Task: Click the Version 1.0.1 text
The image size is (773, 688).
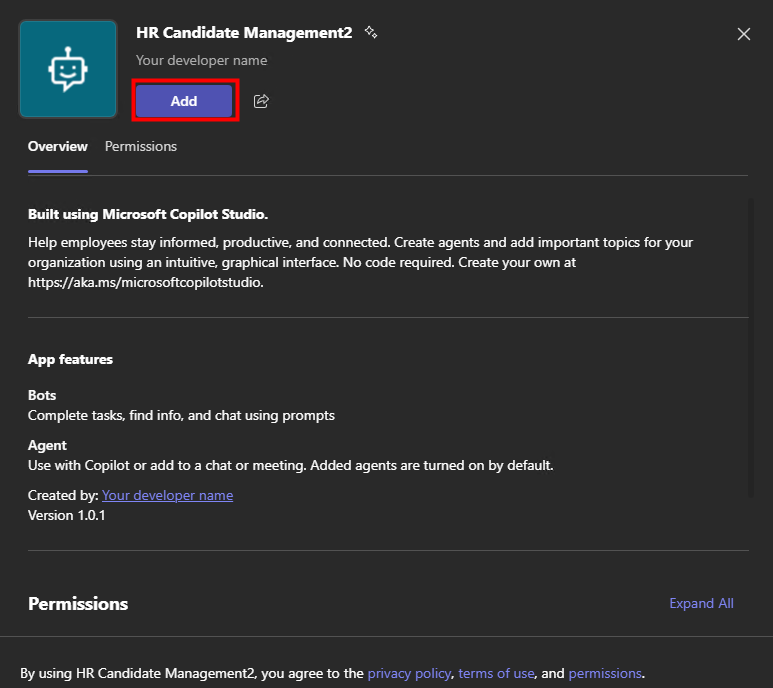Action: coord(66,515)
